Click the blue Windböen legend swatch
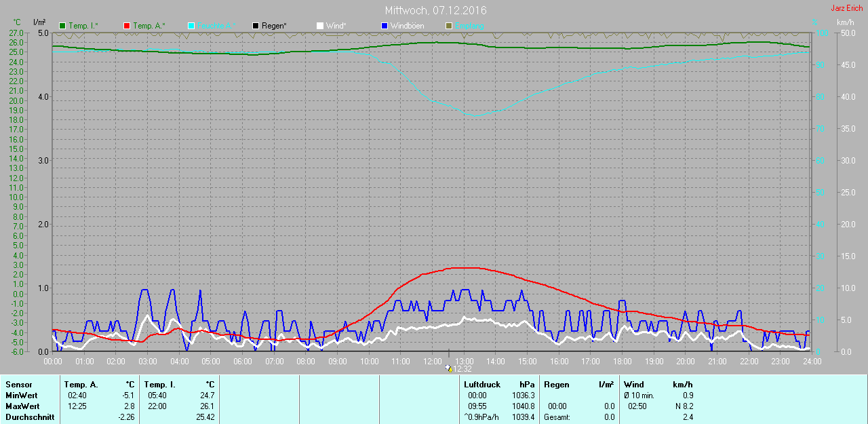Viewport: 868px width, 424px height. pos(384,26)
